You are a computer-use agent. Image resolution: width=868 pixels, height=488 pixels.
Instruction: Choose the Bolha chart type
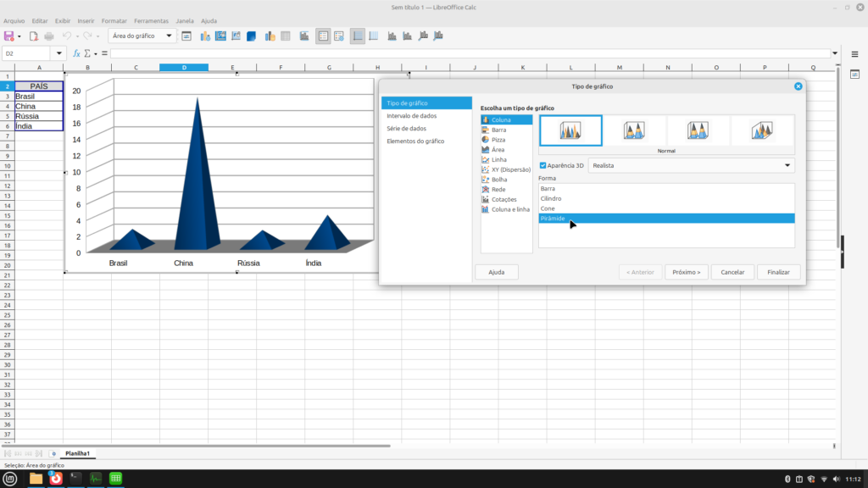(499, 180)
